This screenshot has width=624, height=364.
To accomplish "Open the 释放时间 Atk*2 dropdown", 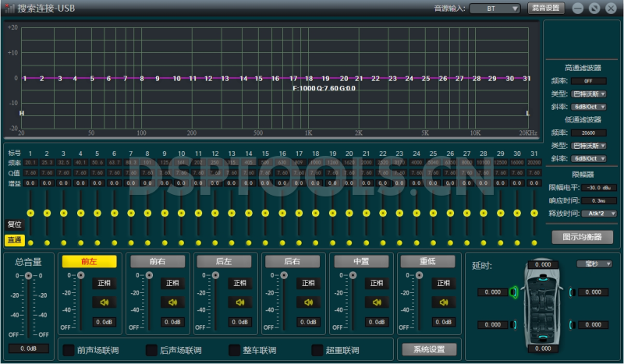I will (599, 214).
